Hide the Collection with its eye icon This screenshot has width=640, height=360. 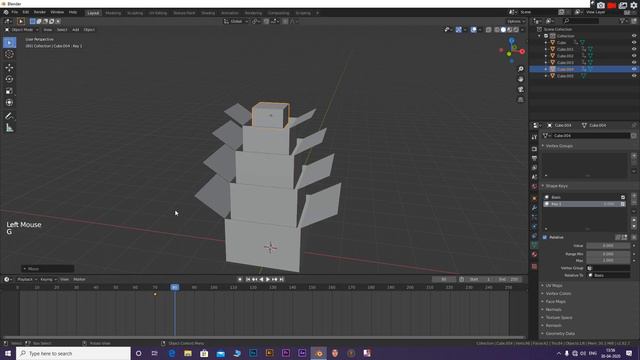634,36
